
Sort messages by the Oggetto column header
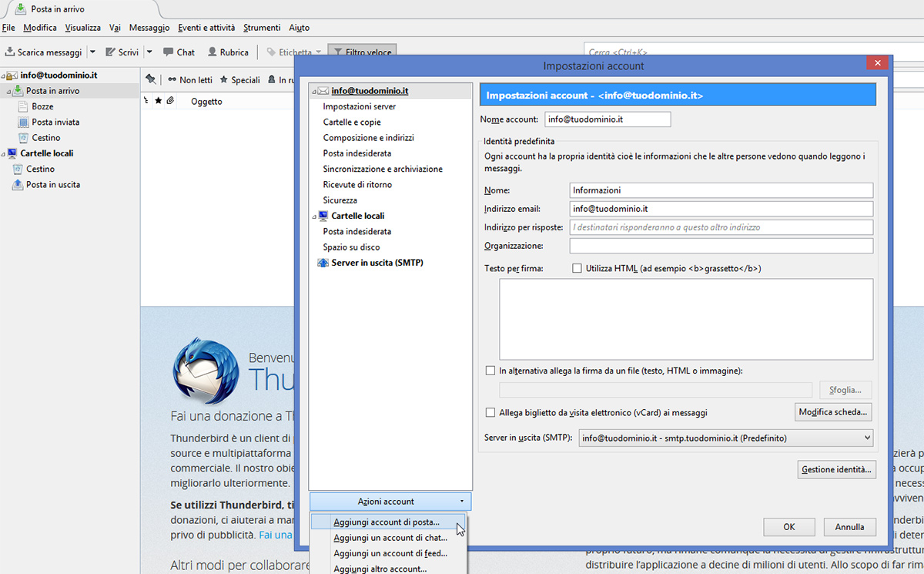(206, 101)
